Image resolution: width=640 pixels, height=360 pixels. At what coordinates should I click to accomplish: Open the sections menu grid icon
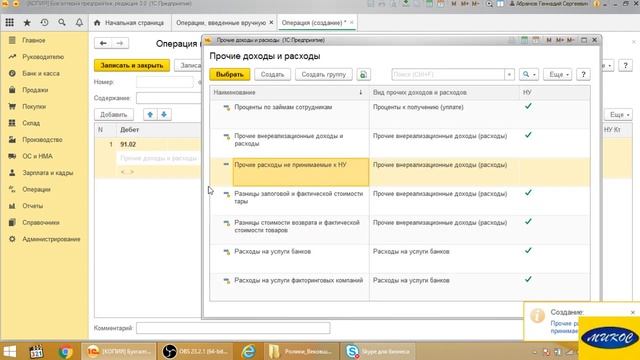pyautogui.click(x=9, y=23)
